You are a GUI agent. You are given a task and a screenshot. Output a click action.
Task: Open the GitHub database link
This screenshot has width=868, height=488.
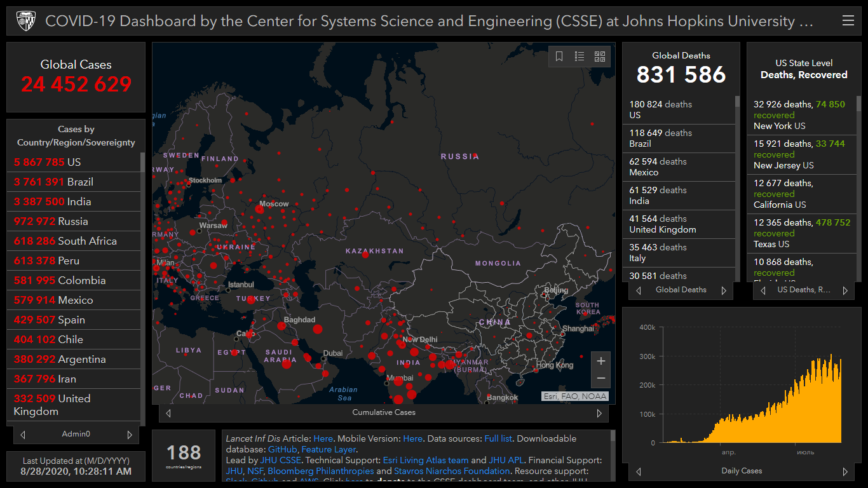point(282,449)
